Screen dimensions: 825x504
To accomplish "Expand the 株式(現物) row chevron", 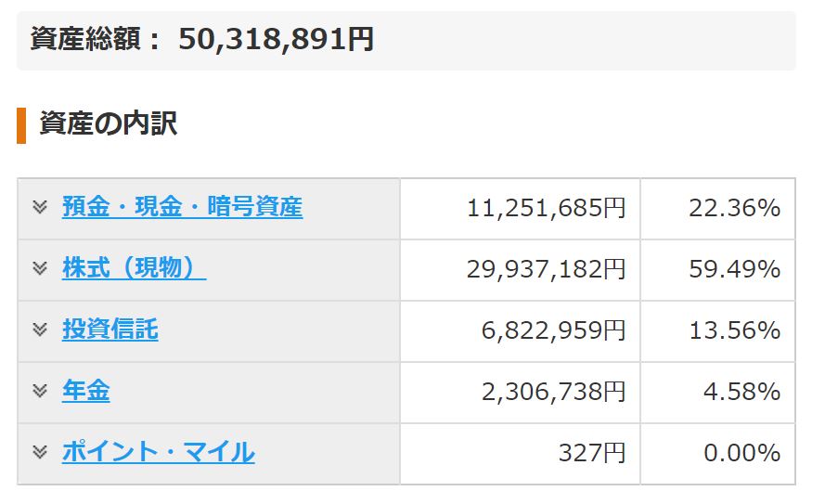I will click(40, 268).
